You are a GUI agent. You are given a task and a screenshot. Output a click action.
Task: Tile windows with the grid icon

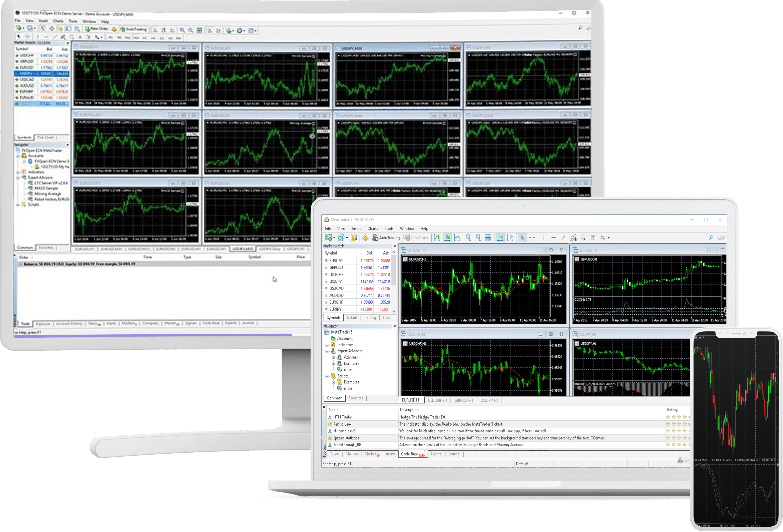tap(488, 238)
